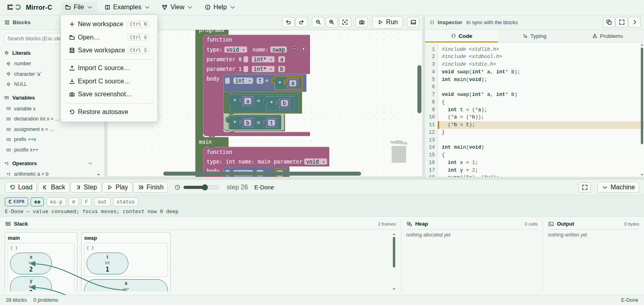
Task: Open parameter b int* type dropdown
Action: point(263,69)
